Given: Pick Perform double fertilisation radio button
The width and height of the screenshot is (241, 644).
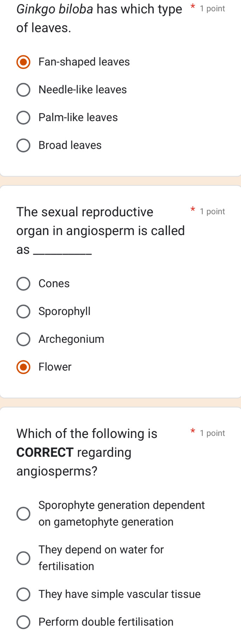Looking at the screenshot, I should 24,622.
